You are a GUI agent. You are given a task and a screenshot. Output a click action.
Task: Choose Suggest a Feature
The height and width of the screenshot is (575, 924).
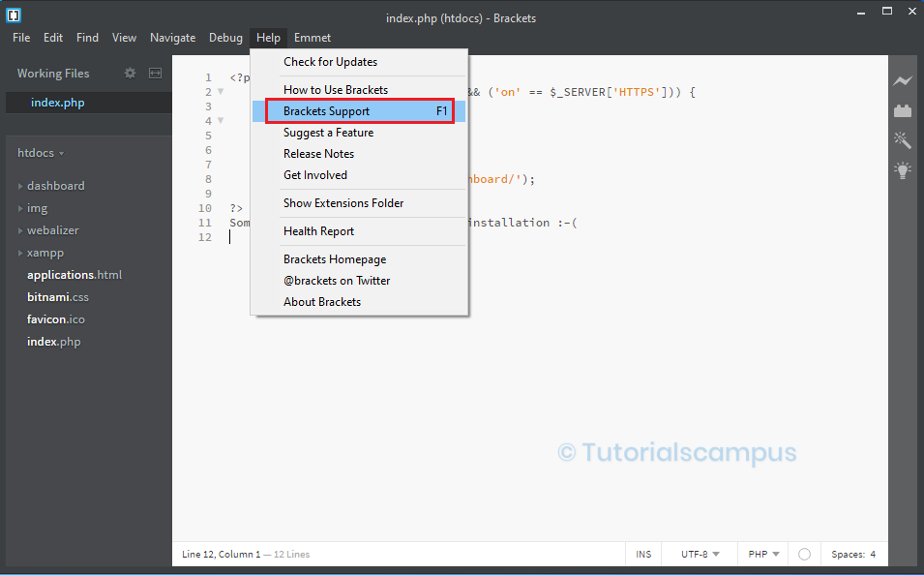click(x=359, y=133)
